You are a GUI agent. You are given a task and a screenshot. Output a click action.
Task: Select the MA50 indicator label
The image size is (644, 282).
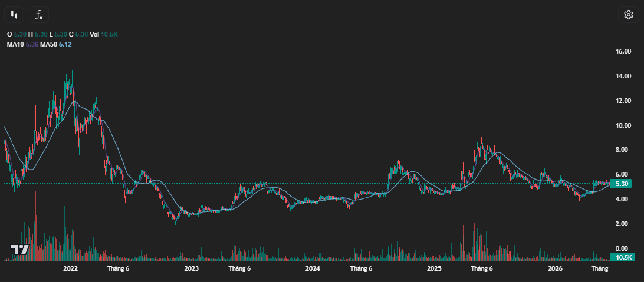point(48,44)
